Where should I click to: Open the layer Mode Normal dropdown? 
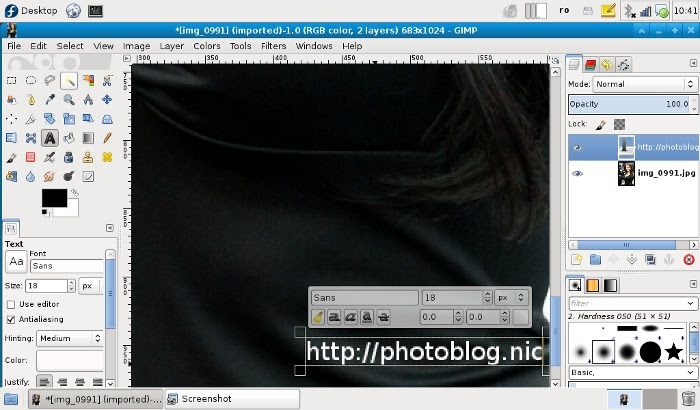[645, 84]
